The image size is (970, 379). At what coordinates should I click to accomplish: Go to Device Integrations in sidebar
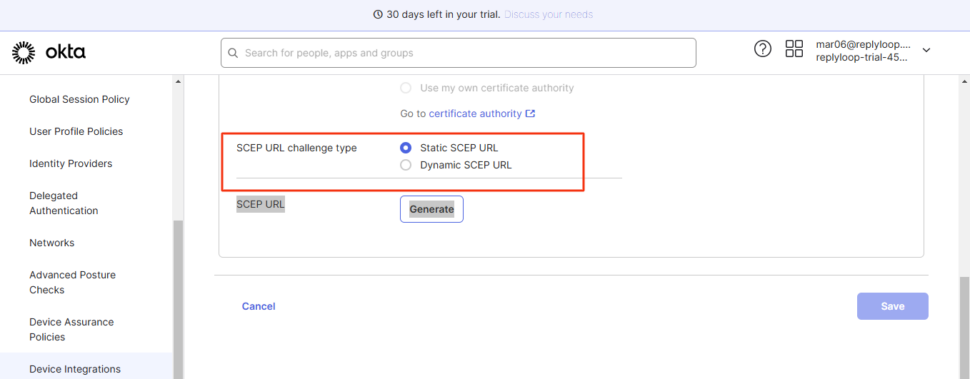point(75,369)
